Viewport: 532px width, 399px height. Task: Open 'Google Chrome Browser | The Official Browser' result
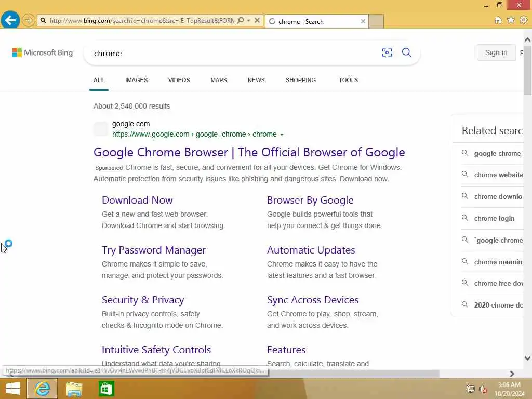249,152
